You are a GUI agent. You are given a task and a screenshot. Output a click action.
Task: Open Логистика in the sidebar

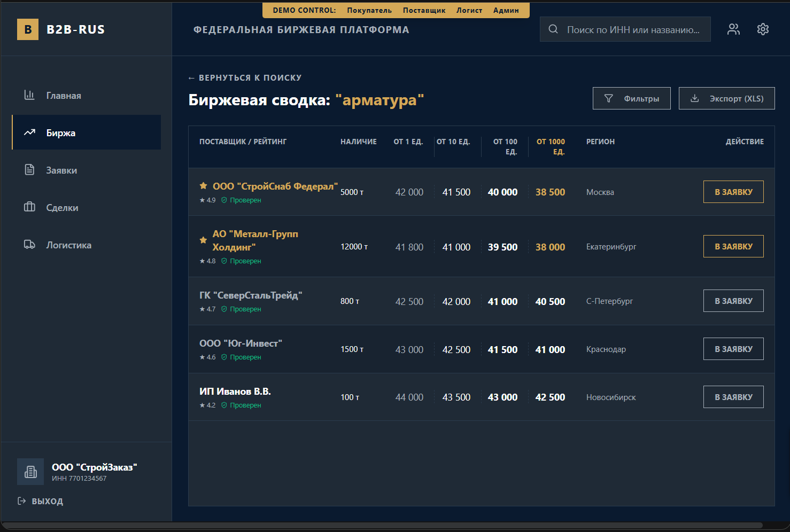pyautogui.click(x=68, y=245)
